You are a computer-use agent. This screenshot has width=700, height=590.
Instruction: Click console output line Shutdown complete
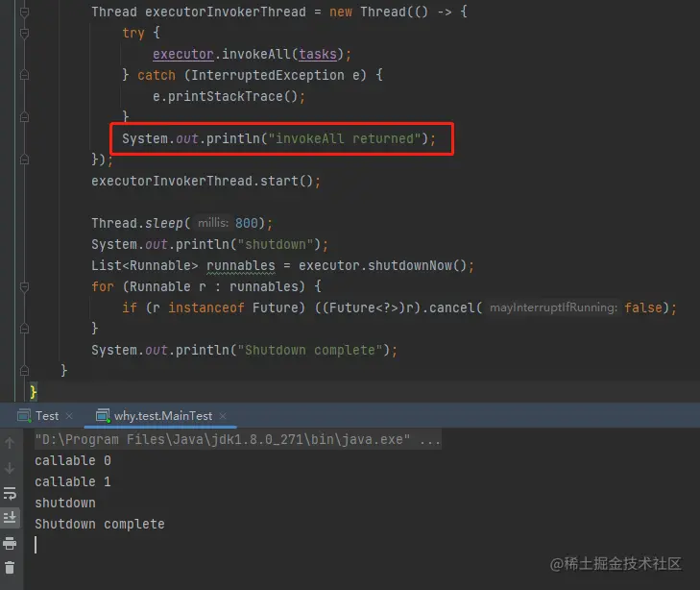pos(100,524)
